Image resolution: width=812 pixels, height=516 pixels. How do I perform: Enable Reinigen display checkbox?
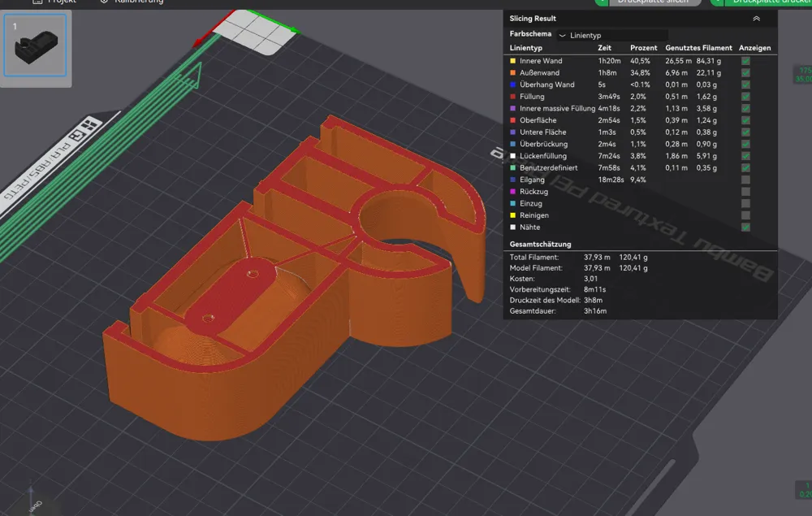[745, 215]
